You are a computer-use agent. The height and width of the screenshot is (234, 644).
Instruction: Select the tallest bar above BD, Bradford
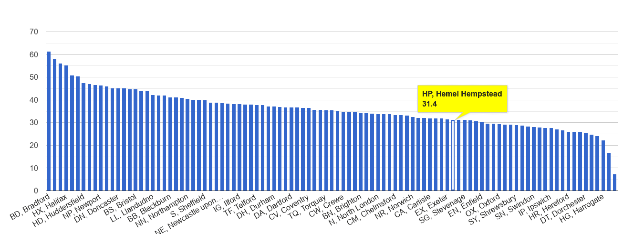(x=49, y=121)
